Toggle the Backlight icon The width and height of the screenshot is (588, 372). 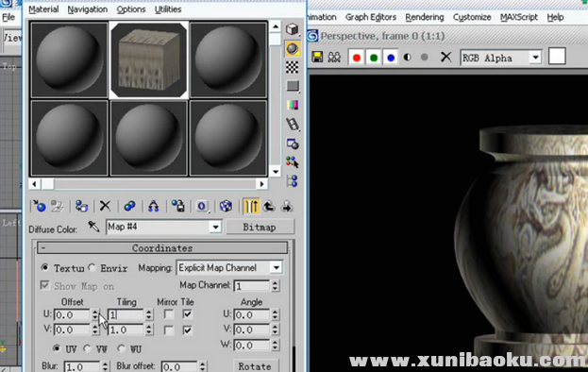[x=293, y=49]
